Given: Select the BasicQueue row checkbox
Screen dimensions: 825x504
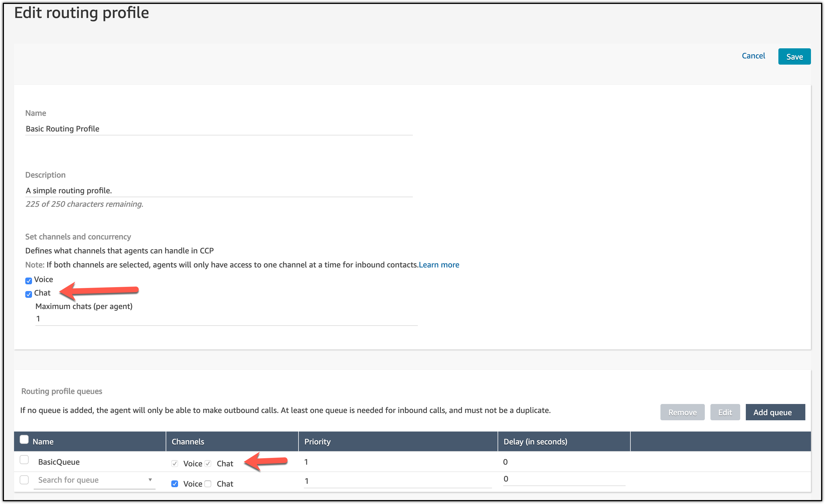Looking at the screenshot, I should click(24, 459).
